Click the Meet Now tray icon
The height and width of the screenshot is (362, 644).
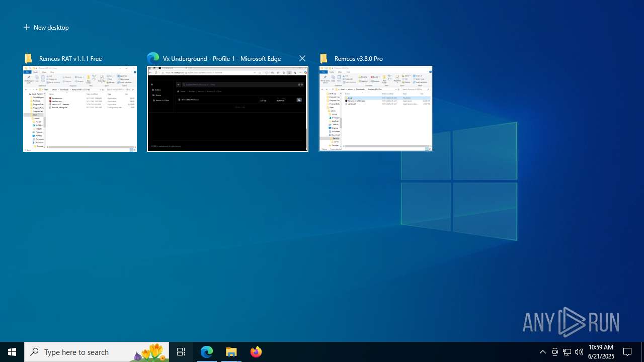[x=555, y=352]
